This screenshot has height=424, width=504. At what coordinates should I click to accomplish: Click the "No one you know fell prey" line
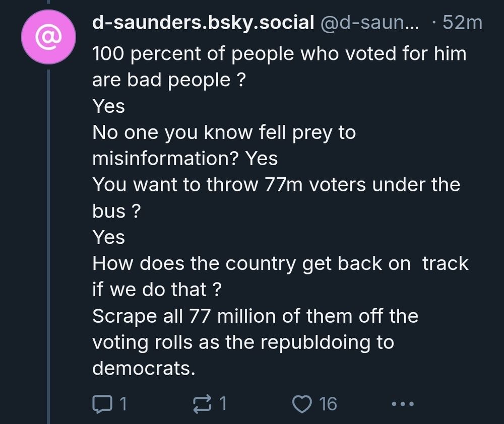pyautogui.click(x=224, y=132)
